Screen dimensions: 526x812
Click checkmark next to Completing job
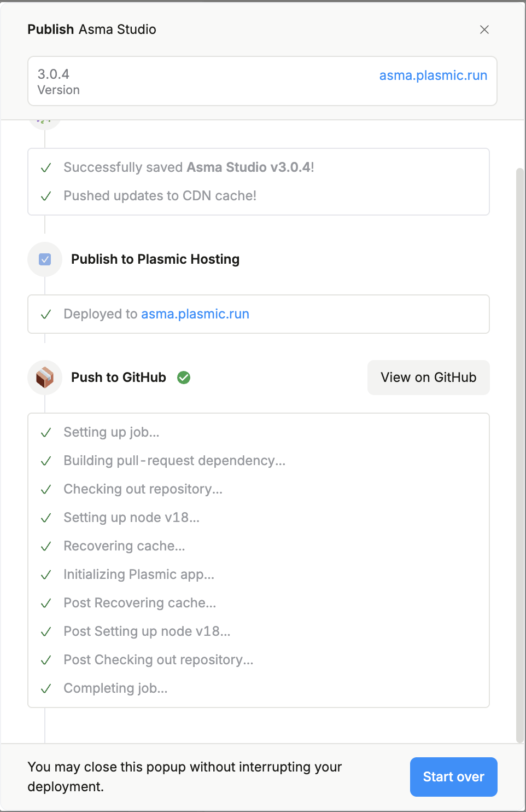tap(46, 688)
